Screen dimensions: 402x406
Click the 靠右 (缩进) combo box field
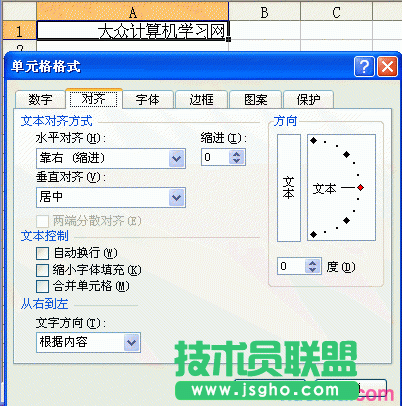click(x=111, y=158)
